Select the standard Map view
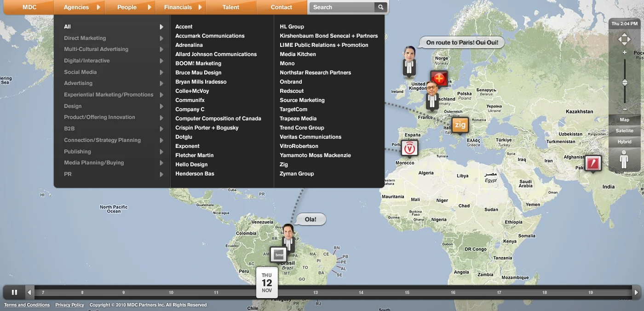 pyautogui.click(x=625, y=120)
